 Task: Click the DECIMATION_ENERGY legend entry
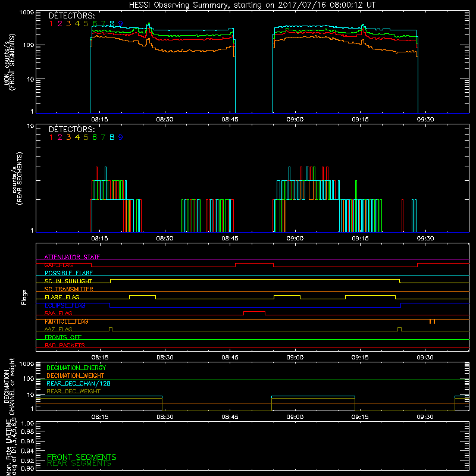point(76,368)
